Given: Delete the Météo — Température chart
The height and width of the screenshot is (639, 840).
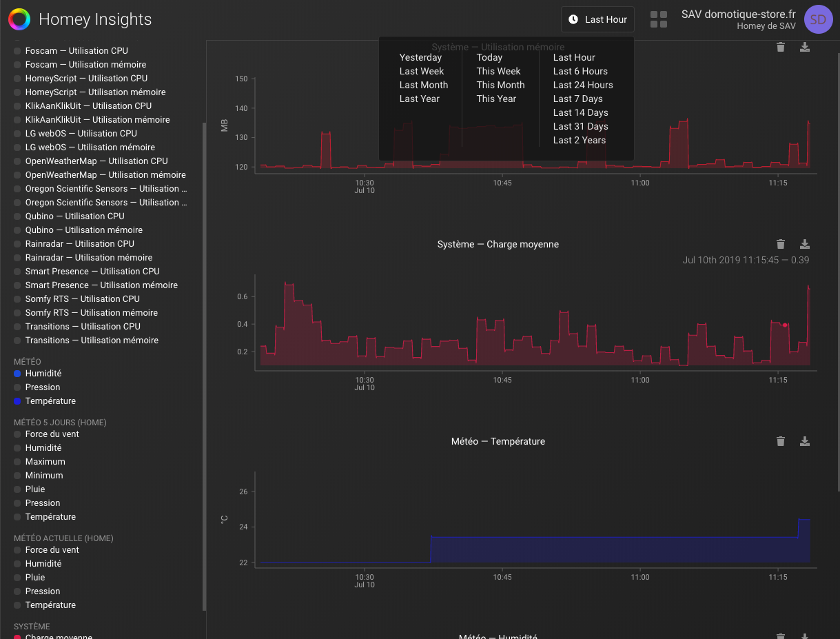Looking at the screenshot, I should pos(780,440).
